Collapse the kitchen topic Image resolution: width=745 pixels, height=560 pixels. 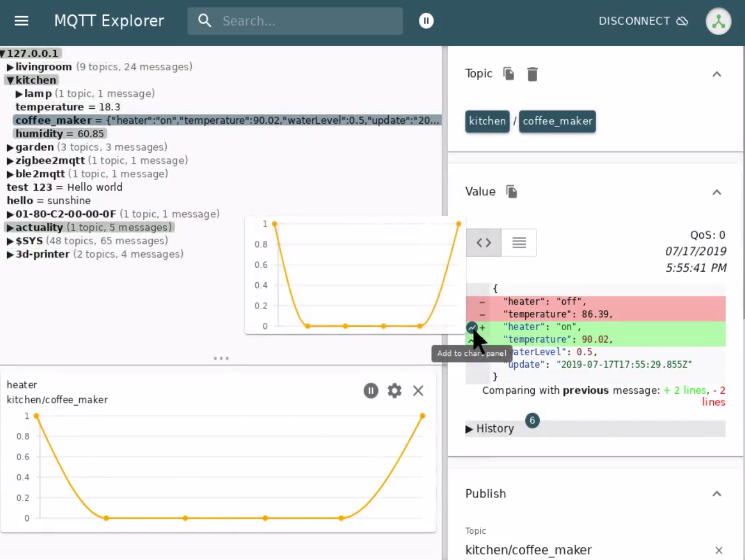[10, 80]
